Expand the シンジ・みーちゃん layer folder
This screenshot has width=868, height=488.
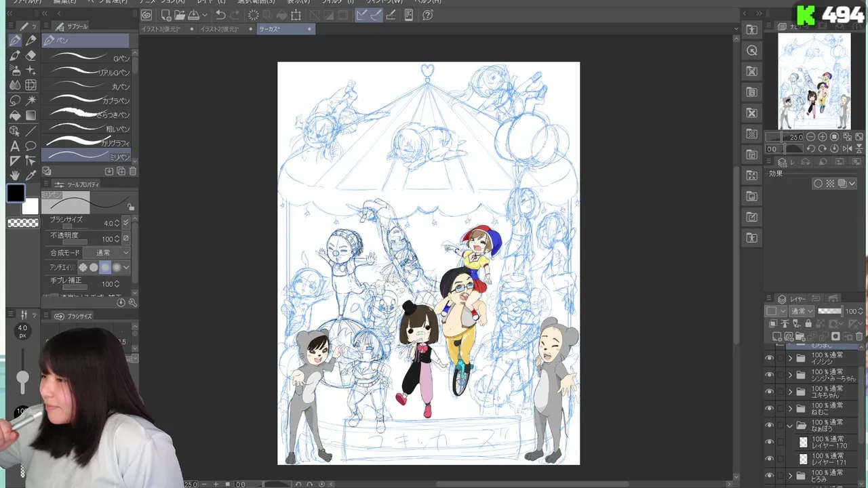point(790,375)
